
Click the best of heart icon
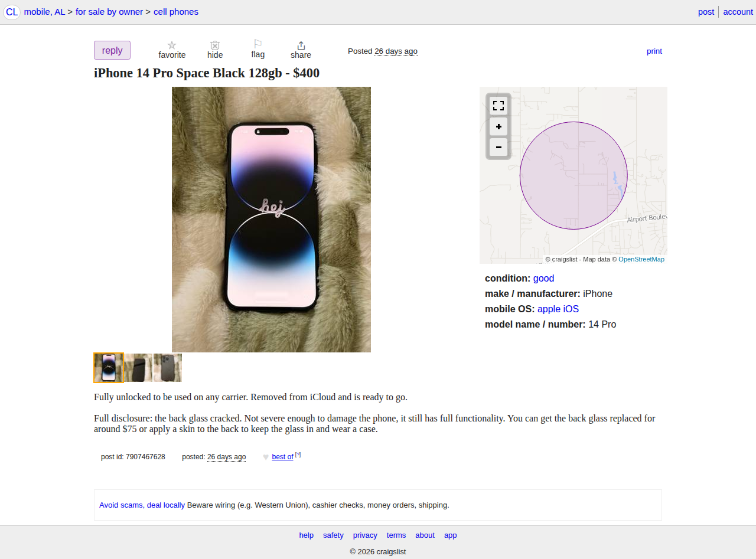[266, 457]
